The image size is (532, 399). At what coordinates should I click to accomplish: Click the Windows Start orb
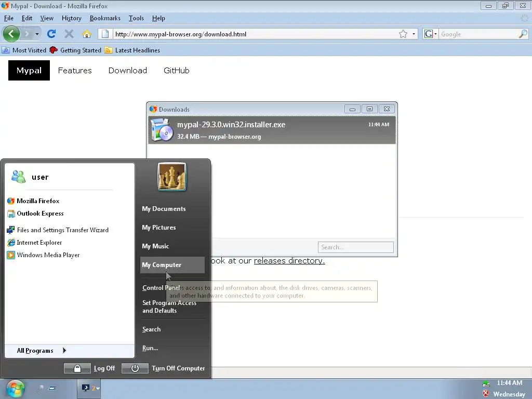(x=15, y=389)
